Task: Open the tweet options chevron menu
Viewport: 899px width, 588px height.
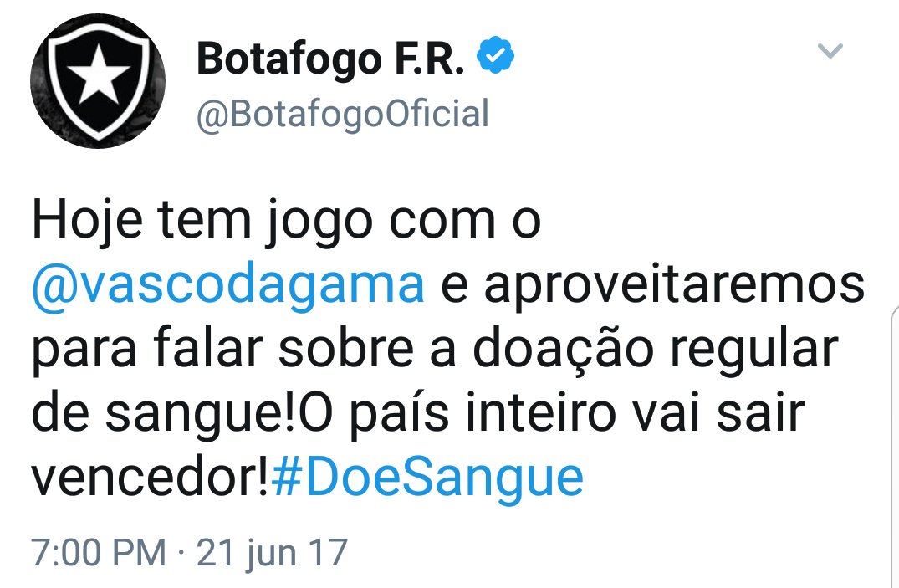Action: pyautogui.click(x=830, y=51)
